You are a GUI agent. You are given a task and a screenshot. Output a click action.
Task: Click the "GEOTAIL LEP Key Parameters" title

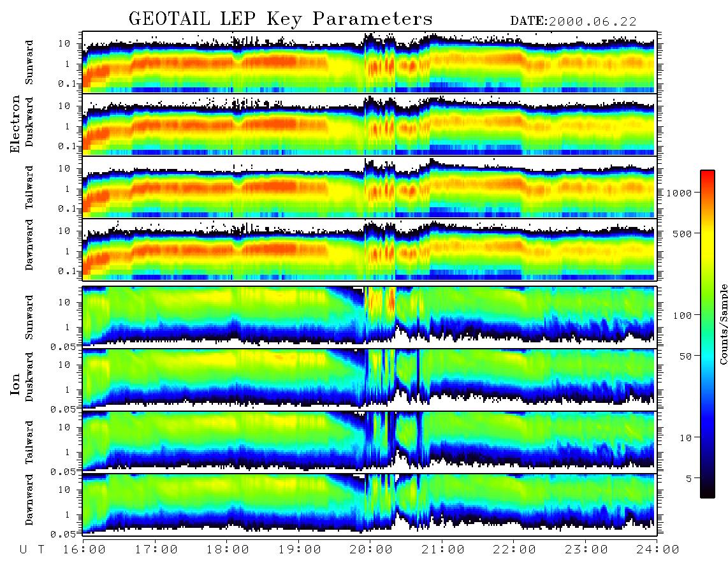pyautogui.click(x=280, y=20)
